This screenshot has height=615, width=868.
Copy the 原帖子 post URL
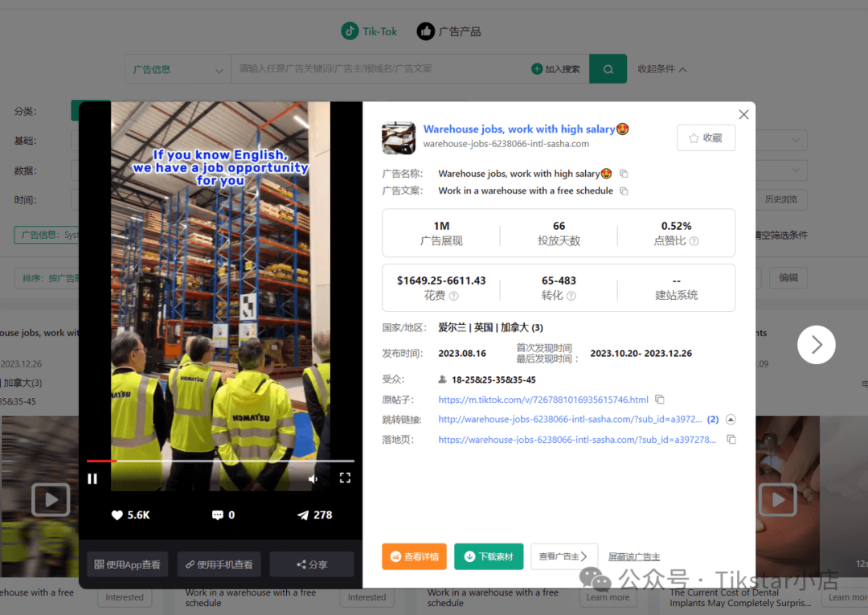click(x=660, y=399)
